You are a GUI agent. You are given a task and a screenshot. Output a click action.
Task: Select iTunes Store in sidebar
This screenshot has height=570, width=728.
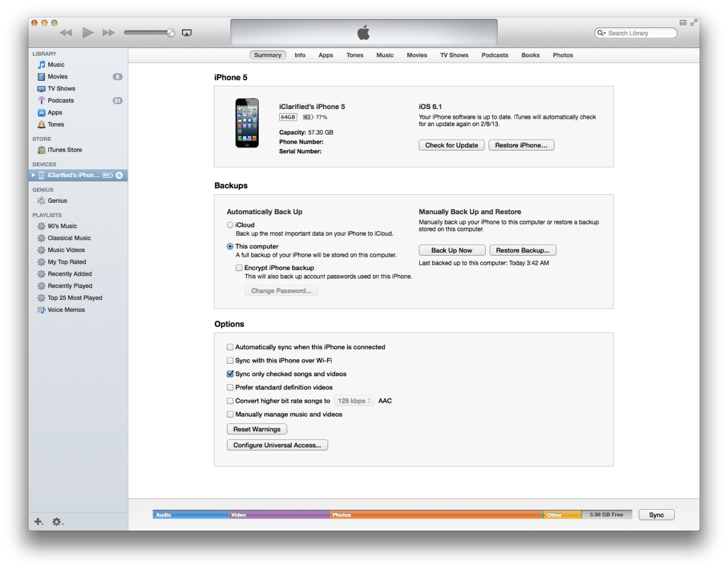click(x=64, y=150)
